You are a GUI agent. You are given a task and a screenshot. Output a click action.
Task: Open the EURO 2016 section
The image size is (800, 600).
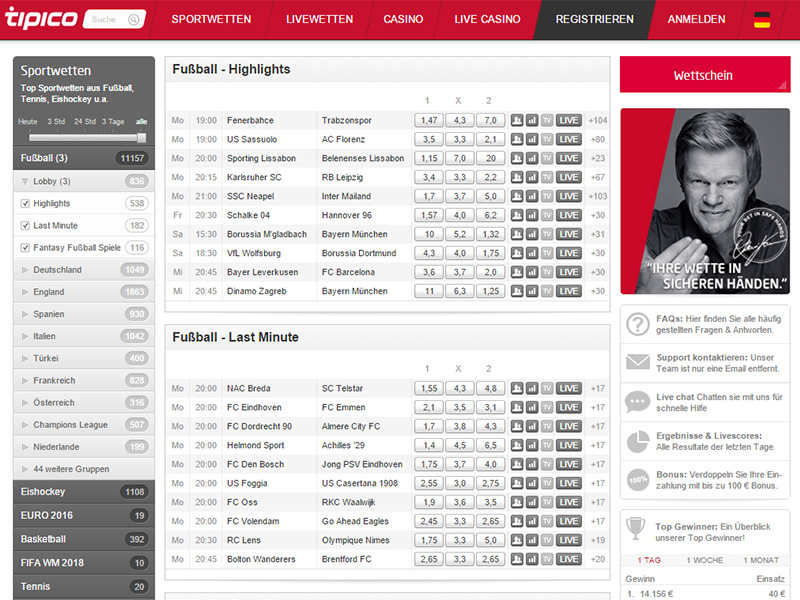(84, 515)
